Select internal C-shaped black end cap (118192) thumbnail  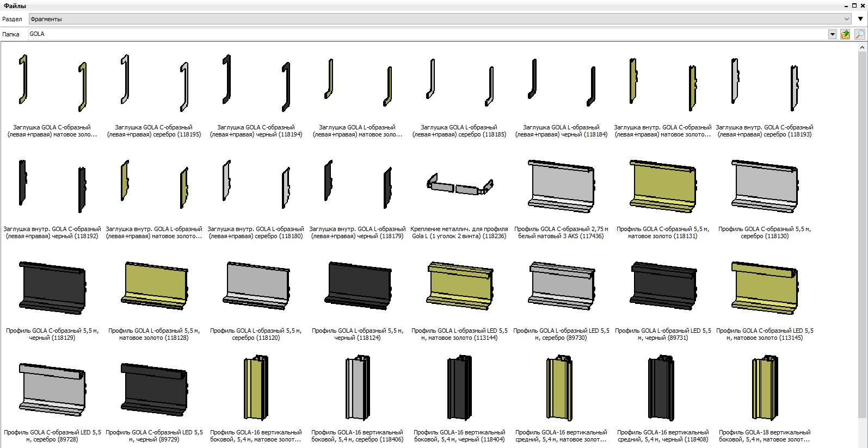52,185
